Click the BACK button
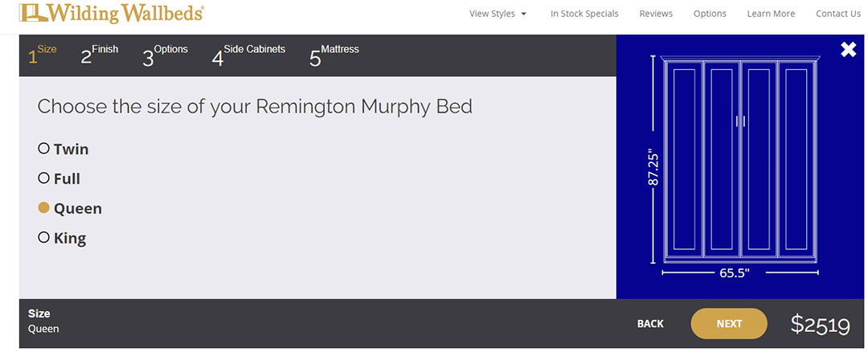Screen dimensions: 868x352 click(650, 324)
